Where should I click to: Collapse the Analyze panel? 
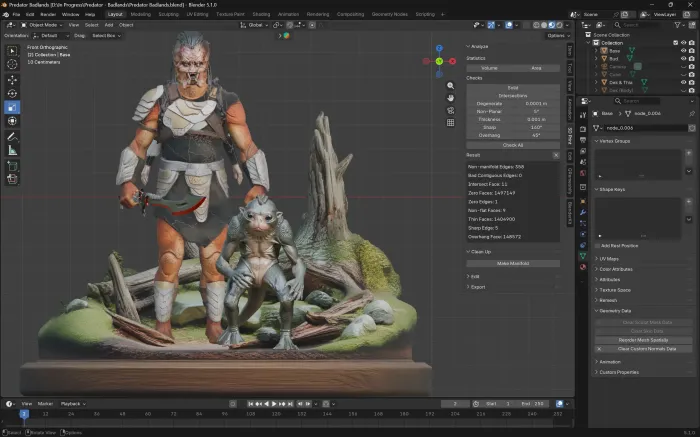[477, 46]
